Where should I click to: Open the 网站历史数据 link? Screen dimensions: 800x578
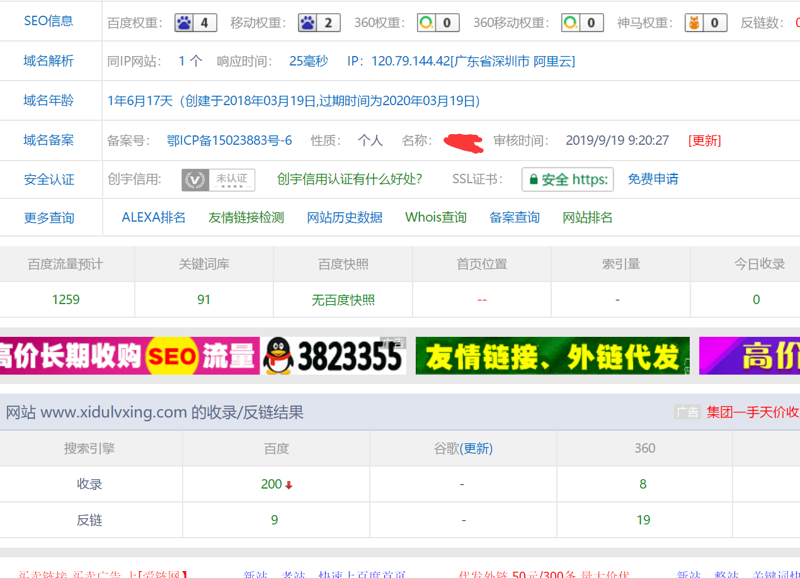pos(344,217)
